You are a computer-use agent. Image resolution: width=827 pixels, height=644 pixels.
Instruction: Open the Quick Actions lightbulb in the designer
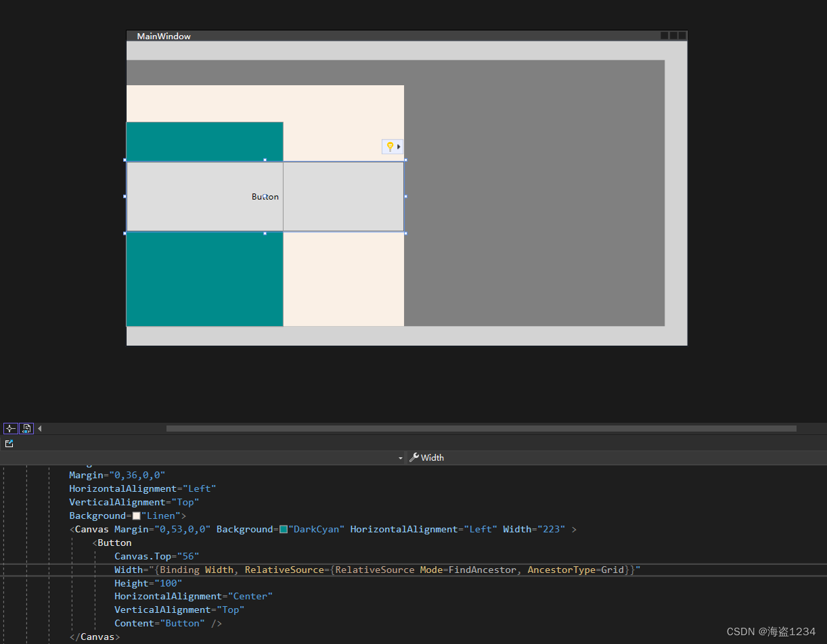coord(389,146)
